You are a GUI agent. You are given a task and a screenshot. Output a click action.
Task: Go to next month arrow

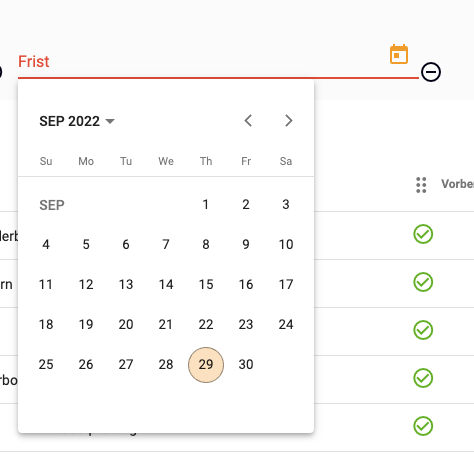[x=288, y=121]
